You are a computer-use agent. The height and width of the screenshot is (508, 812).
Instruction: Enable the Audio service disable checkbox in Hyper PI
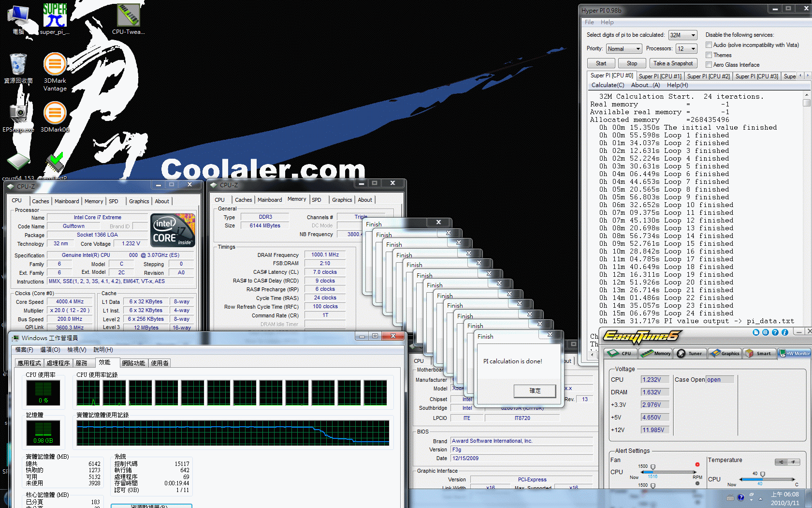709,45
